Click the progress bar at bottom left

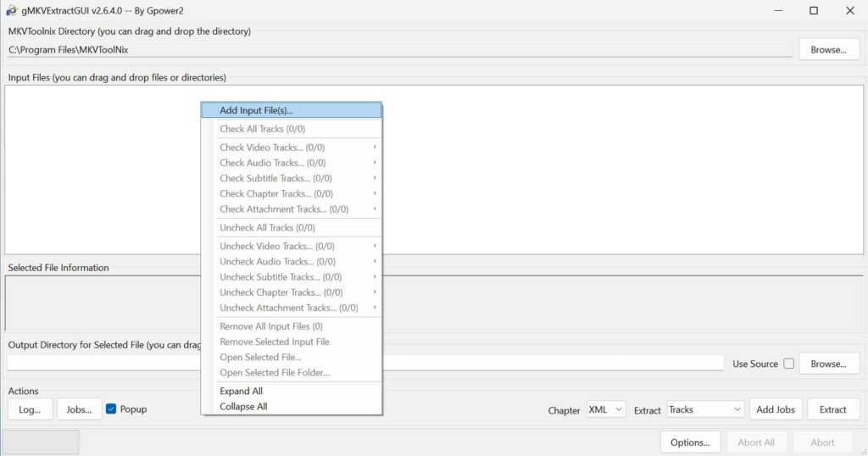click(x=41, y=442)
